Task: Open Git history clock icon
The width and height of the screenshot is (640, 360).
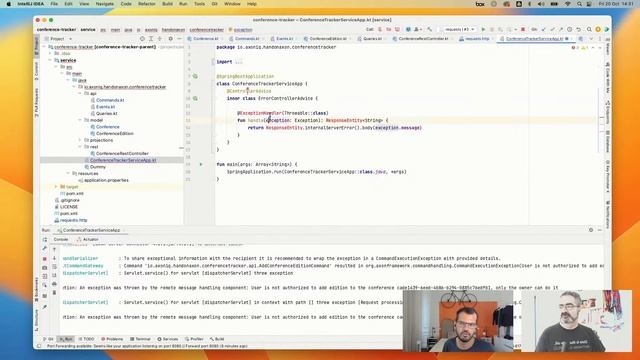Action: pos(569,29)
